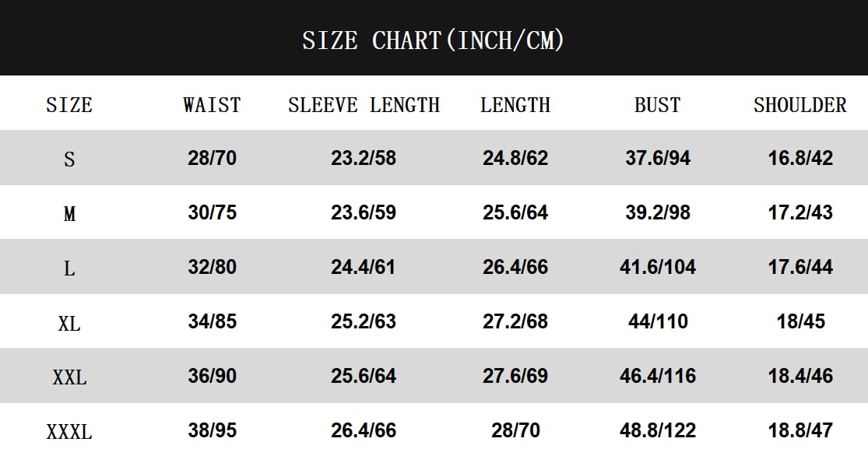The height and width of the screenshot is (456, 868).
Task: Click the SIZE CHART(INCH/CM) title
Action: tap(433, 40)
